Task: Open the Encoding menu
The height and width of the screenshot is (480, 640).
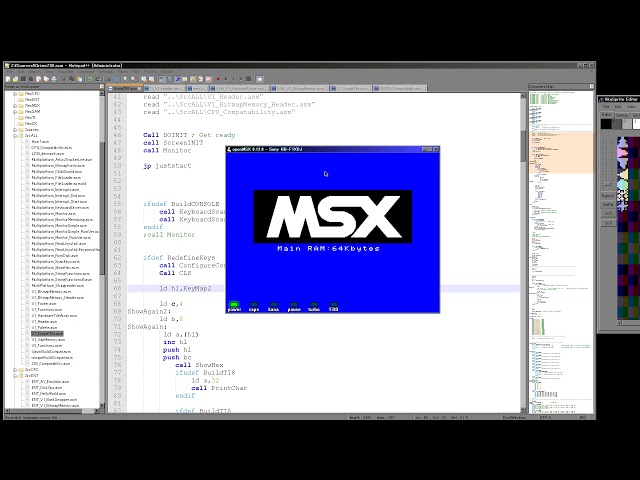Action: pos(65,71)
